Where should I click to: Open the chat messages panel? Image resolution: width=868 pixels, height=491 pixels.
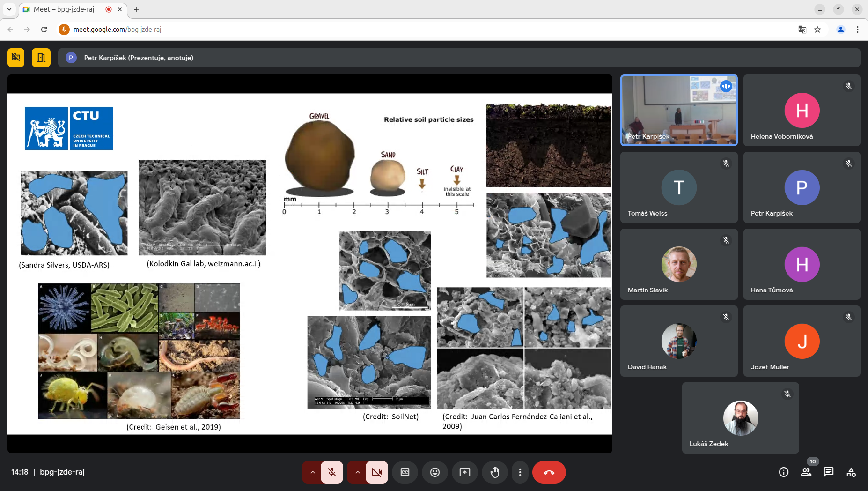pyautogui.click(x=828, y=472)
